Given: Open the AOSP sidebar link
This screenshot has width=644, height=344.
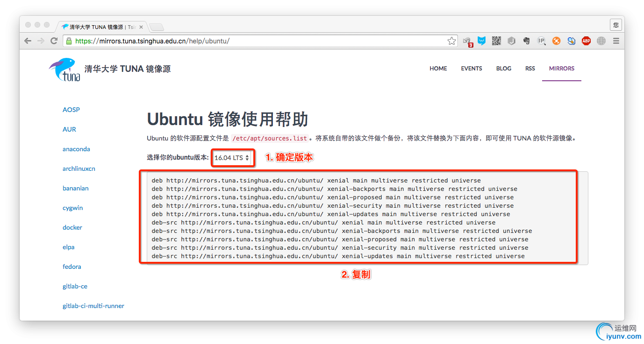Looking at the screenshot, I should point(71,110).
